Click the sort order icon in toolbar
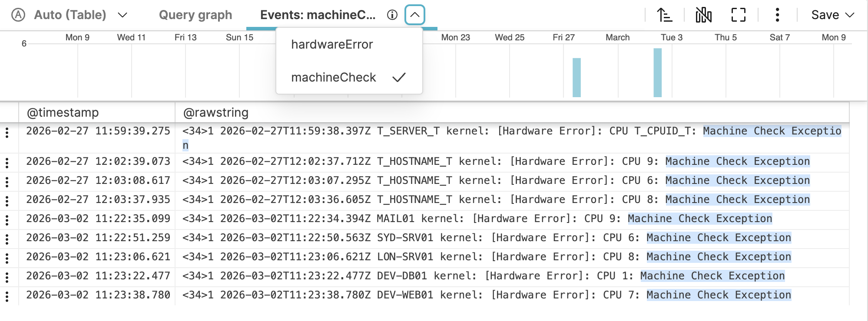The width and height of the screenshot is (868, 321). pyautogui.click(x=664, y=15)
